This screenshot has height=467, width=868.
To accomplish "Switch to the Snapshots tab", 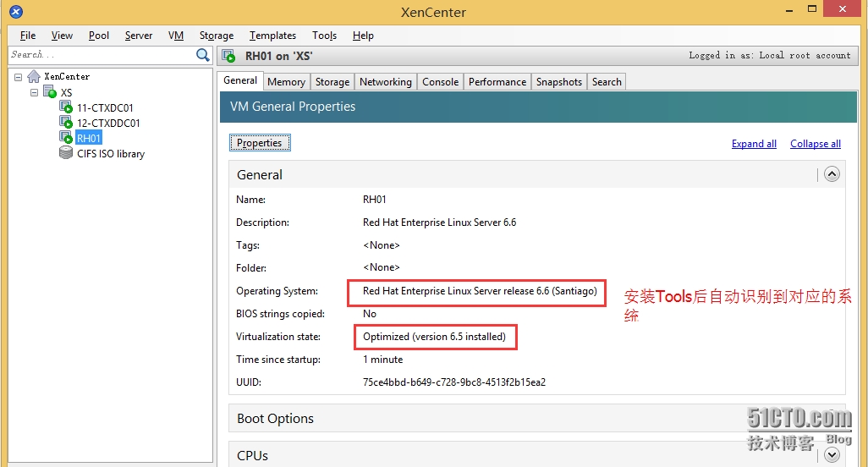I will [x=559, y=82].
